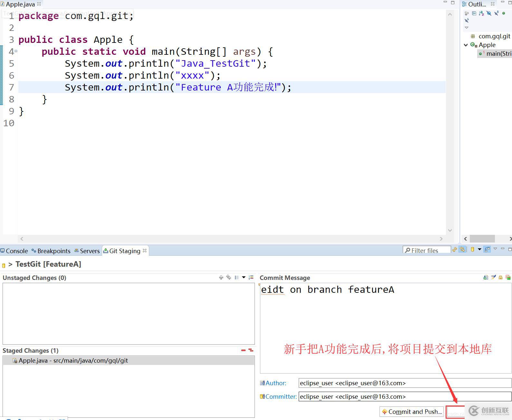
Task: Click the Add Change-Id lock icon
Action: click(x=500, y=277)
